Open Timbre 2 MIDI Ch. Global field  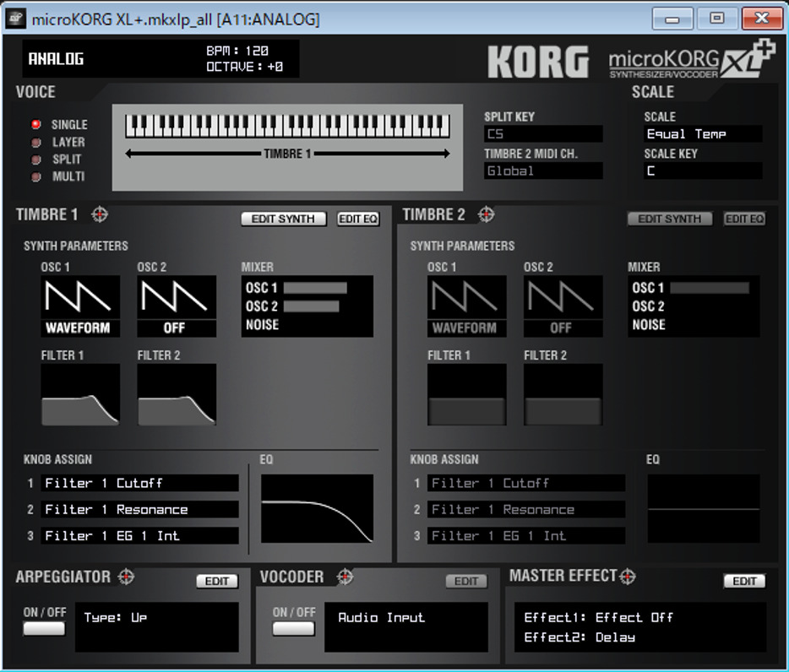543,171
